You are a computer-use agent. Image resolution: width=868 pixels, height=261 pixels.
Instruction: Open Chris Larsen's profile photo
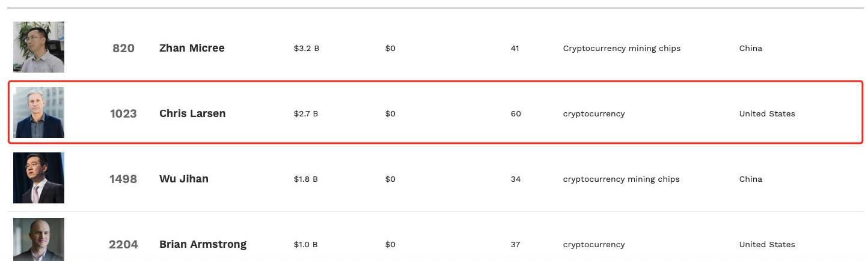[x=38, y=112]
